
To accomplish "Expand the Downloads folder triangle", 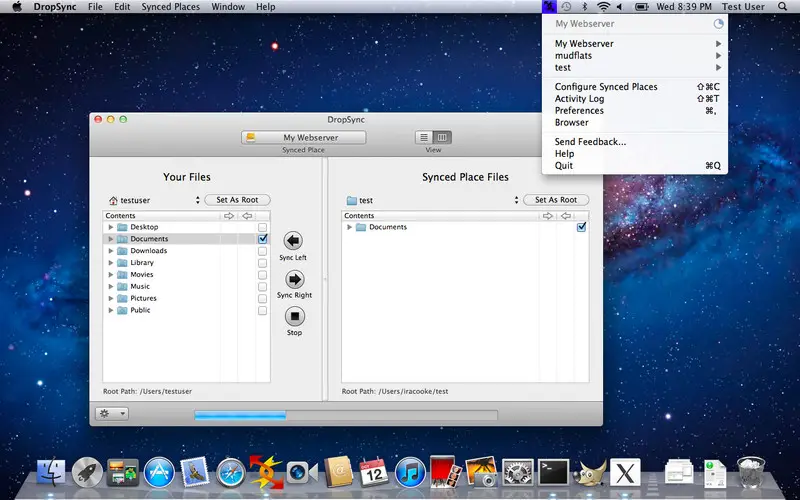I will (111, 251).
